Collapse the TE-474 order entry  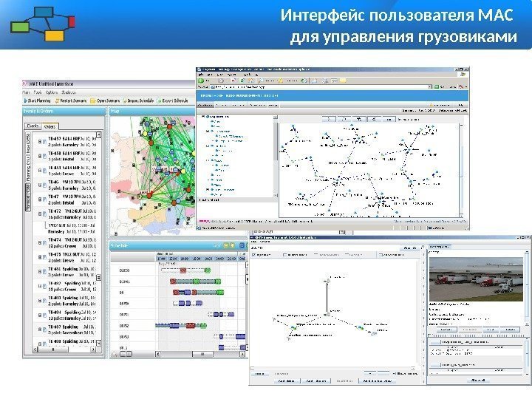(39, 243)
